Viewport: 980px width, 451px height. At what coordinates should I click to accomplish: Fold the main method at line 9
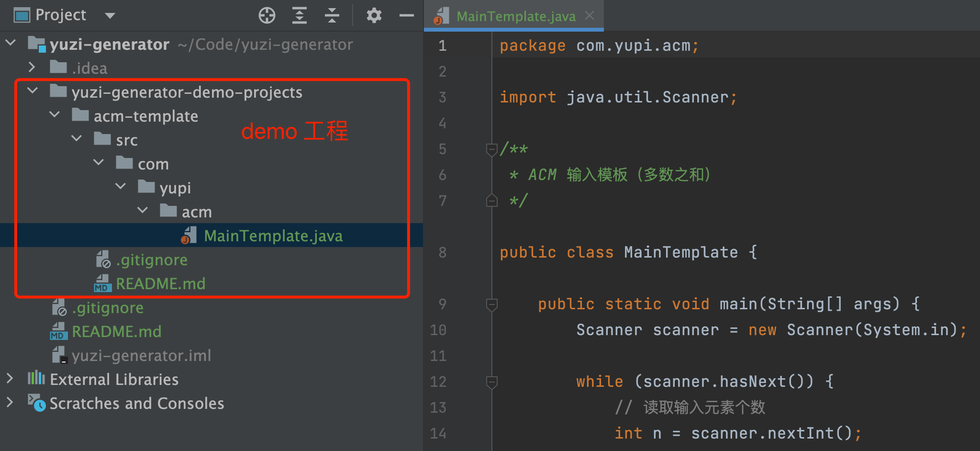pyautogui.click(x=491, y=304)
